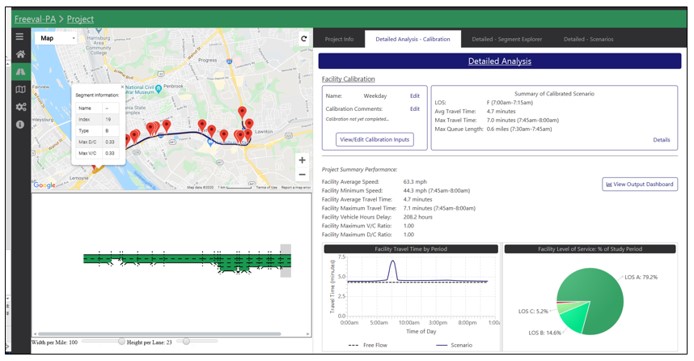Click the travel time peak on chart
This screenshot has width=694, height=361.
pos(393,262)
